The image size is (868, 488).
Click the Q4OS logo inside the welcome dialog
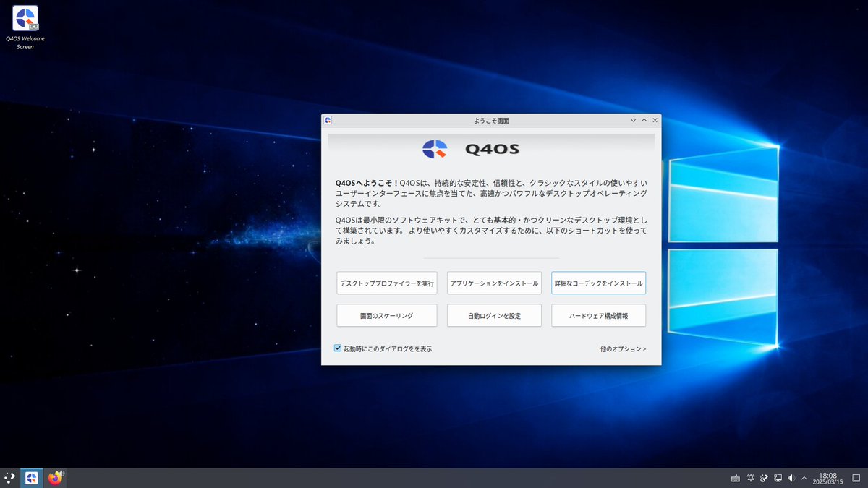pyautogui.click(x=434, y=147)
